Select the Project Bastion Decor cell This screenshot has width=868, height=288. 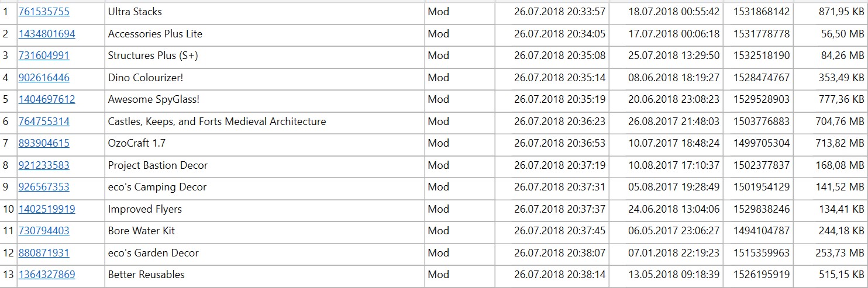(x=264, y=165)
